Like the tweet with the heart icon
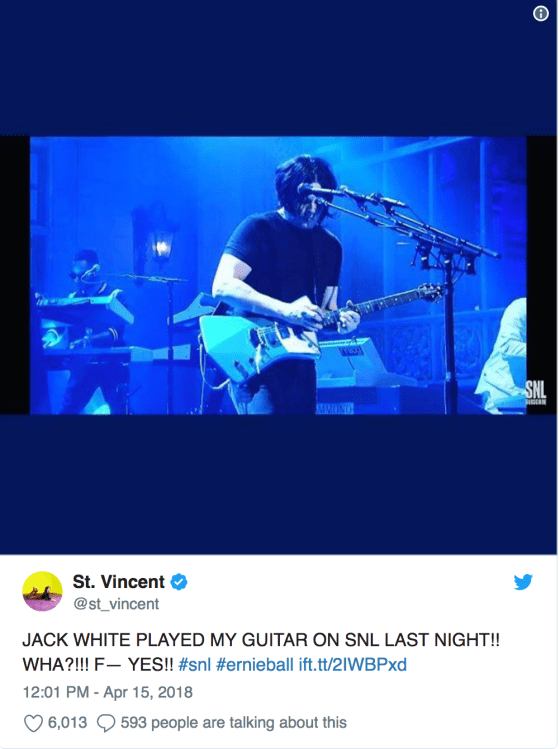This screenshot has height=749, width=560. (33, 723)
